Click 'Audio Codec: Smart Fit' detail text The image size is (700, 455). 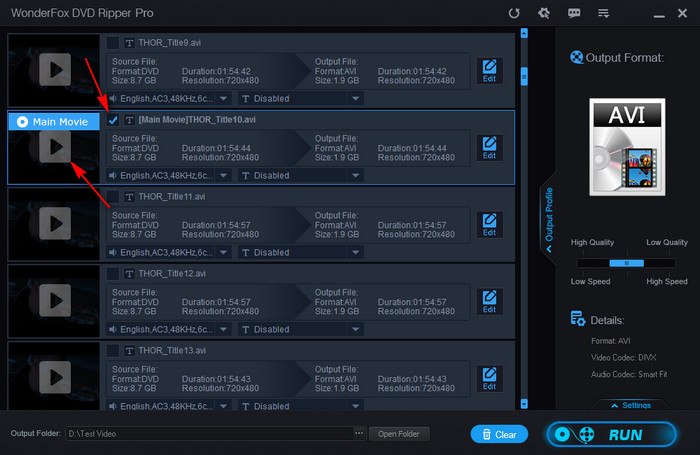pos(629,374)
